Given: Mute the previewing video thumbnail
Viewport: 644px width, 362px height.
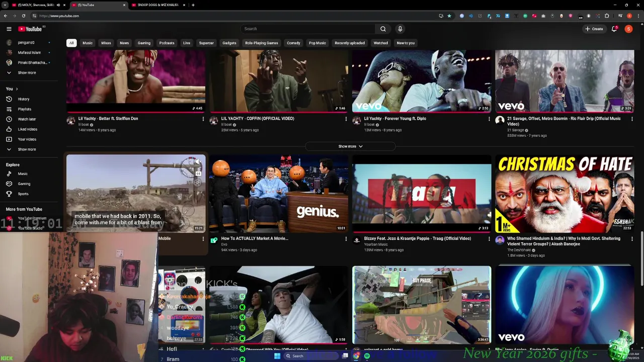Looking at the screenshot, I should (x=198, y=162).
